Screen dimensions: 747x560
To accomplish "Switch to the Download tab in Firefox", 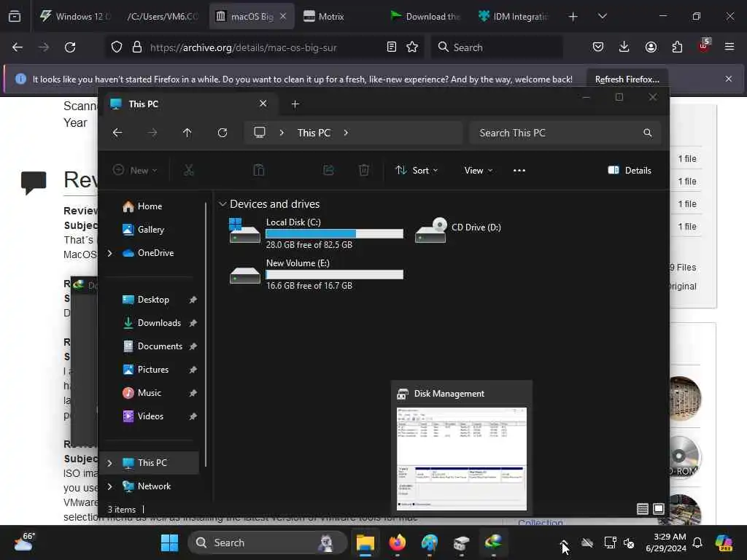I will (425, 16).
